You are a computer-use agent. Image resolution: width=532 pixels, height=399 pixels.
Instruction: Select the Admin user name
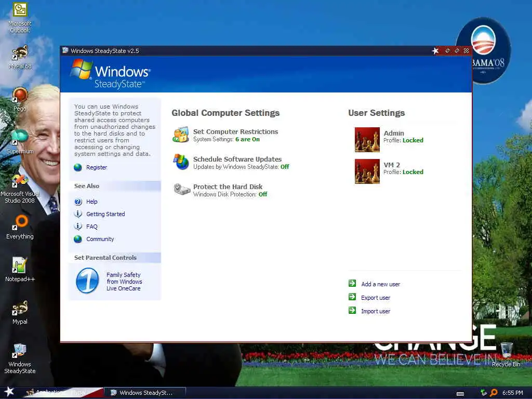click(x=394, y=134)
